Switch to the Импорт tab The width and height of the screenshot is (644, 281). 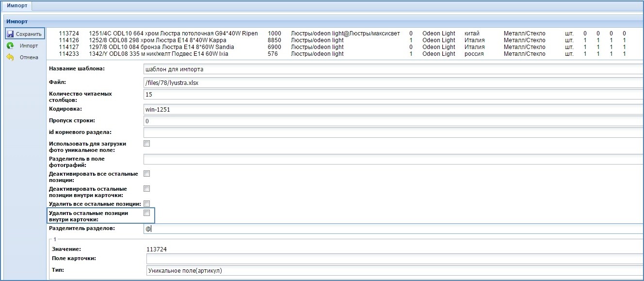(16, 6)
